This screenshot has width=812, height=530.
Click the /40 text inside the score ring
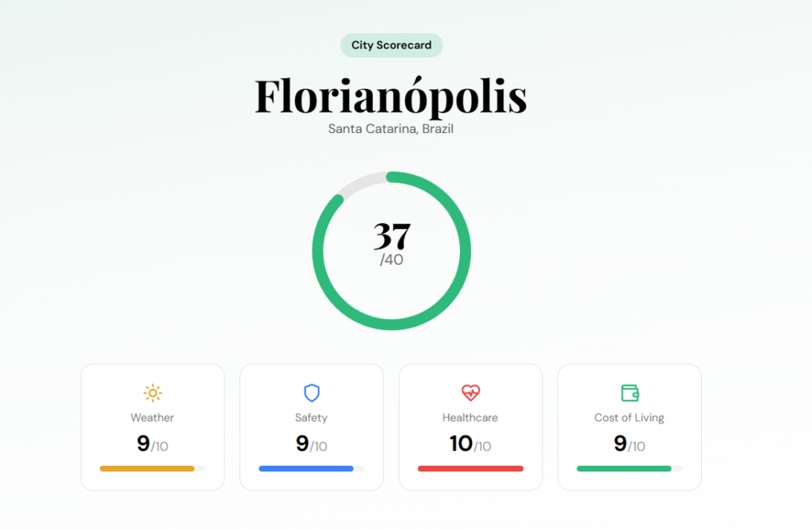click(392, 260)
